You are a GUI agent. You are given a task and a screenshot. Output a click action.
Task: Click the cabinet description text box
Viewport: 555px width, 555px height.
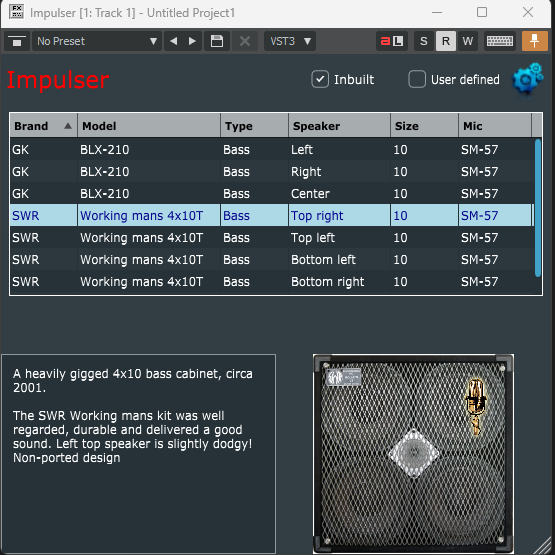(x=138, y=454)
